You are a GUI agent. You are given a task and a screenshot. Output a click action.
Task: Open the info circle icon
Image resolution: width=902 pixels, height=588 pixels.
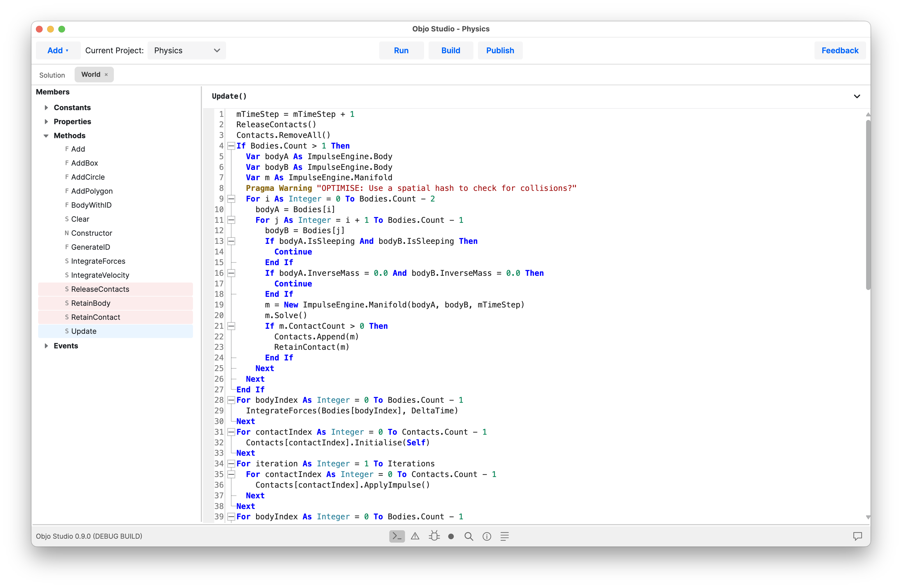[x=487, y=536]
